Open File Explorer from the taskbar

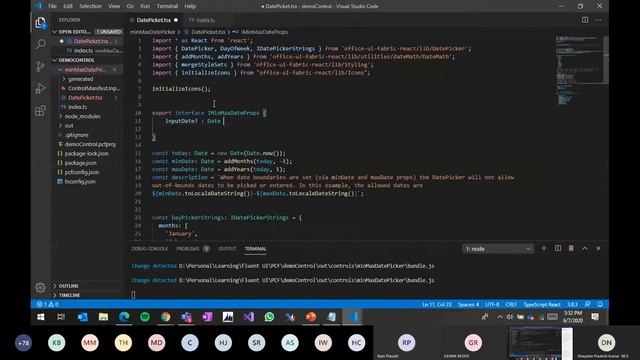tap(103, 317)
